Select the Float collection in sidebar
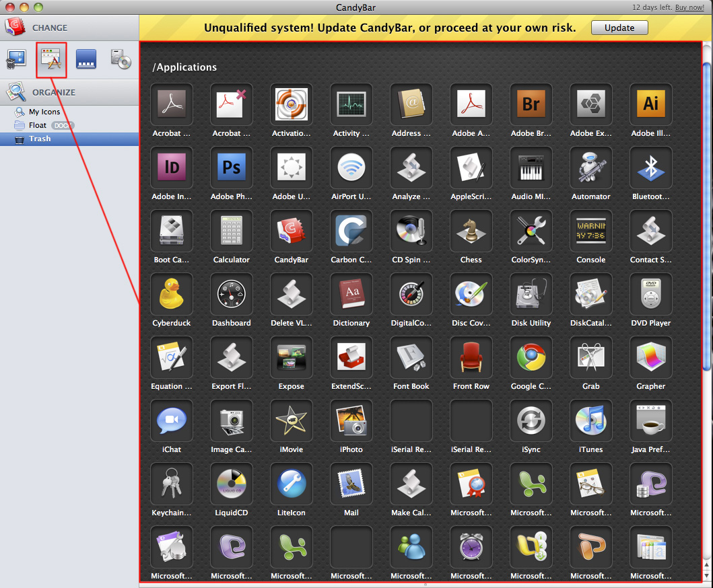 point(37,125)
